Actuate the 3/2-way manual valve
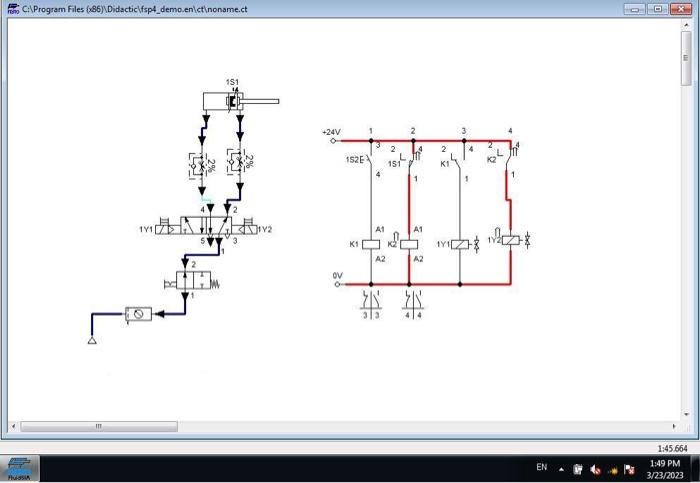This screenshot has width=700, height=483. pyautogui.click(x=193, y=281)
